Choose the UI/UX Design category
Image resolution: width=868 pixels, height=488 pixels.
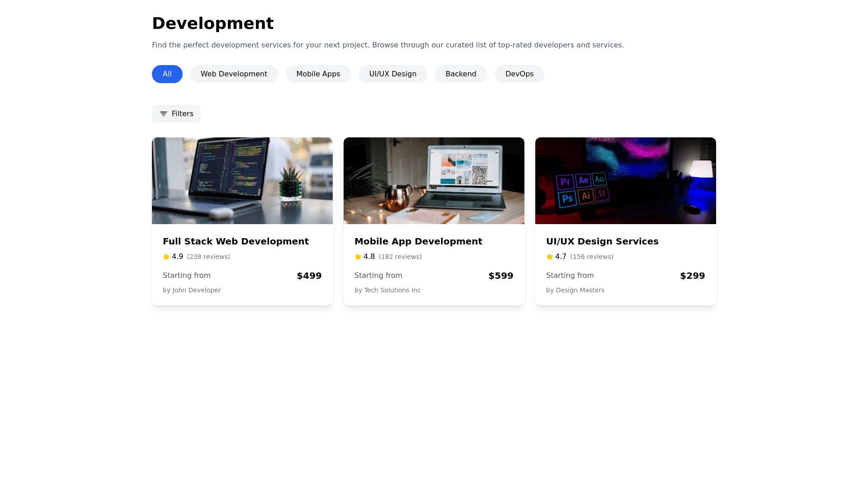click(393, 74)
